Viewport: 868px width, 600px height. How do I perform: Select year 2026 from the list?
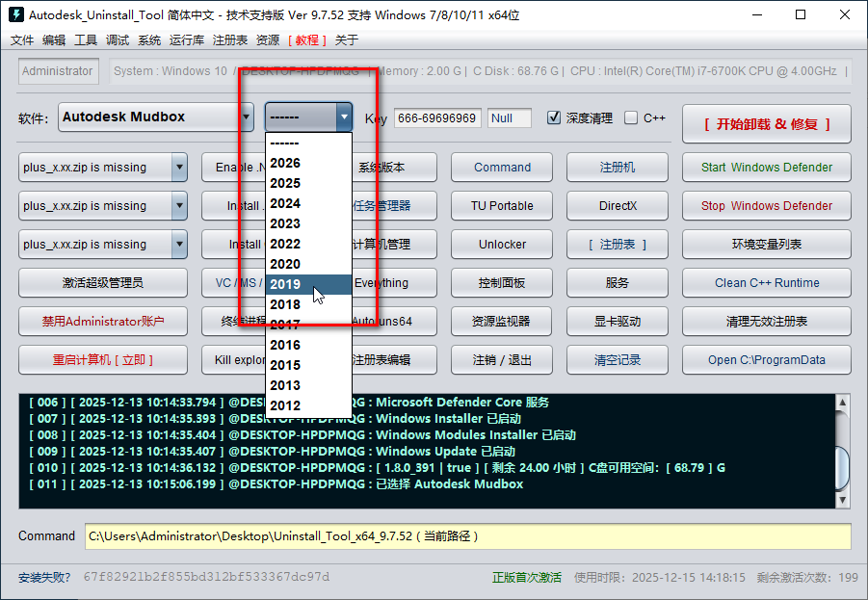click(x=308, y=163)
